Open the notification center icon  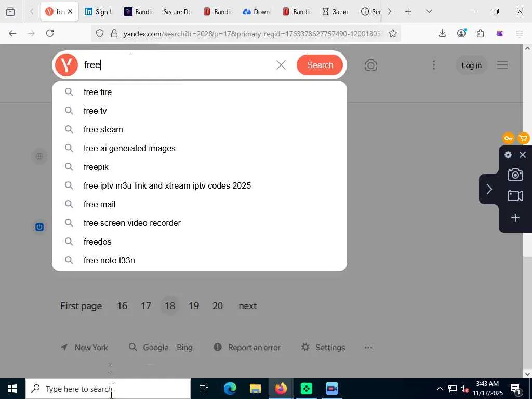click(515, 389)
